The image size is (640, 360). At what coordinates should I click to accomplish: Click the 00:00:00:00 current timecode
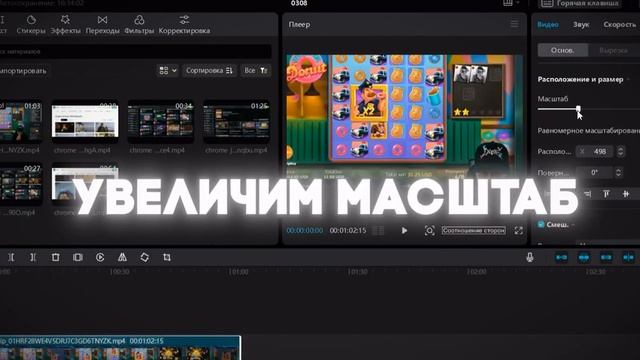pos(304,231)
